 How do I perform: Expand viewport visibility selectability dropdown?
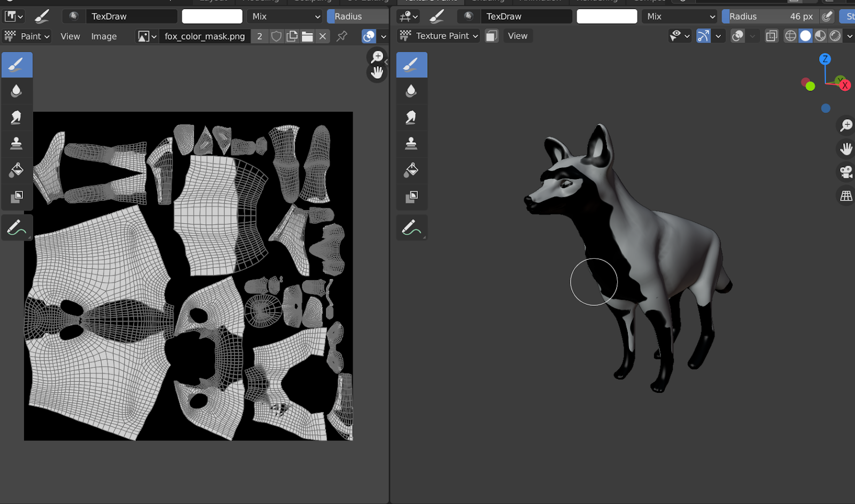click(x=680, y=36)
